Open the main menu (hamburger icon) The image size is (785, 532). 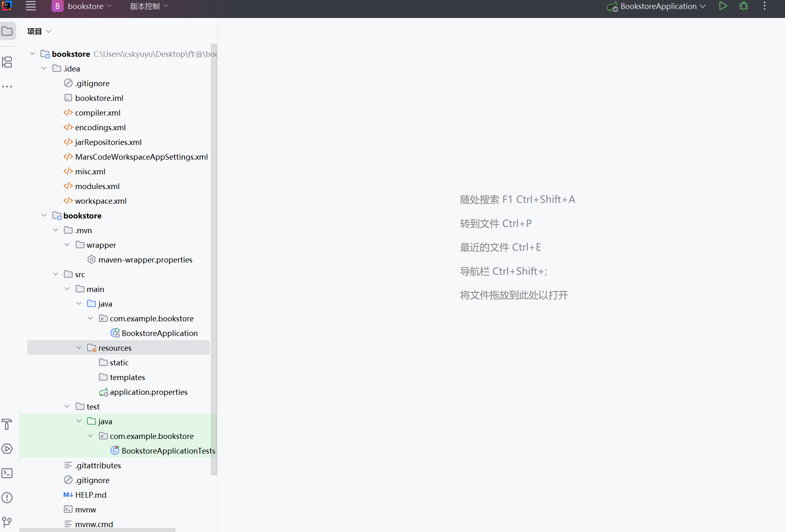pos(31,6)
